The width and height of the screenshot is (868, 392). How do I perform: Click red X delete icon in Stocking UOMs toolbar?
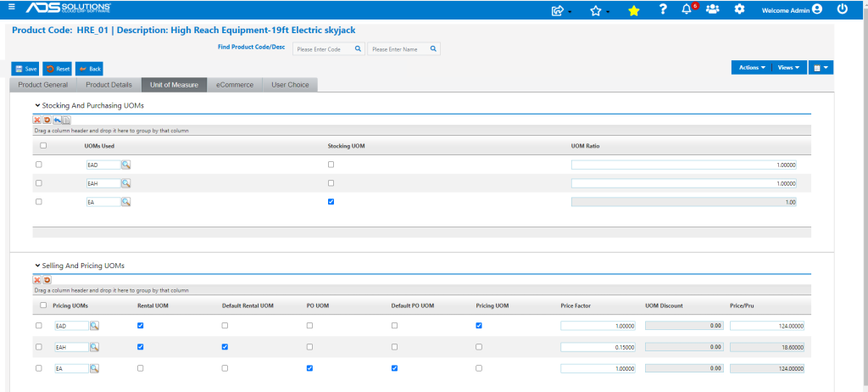37,120
